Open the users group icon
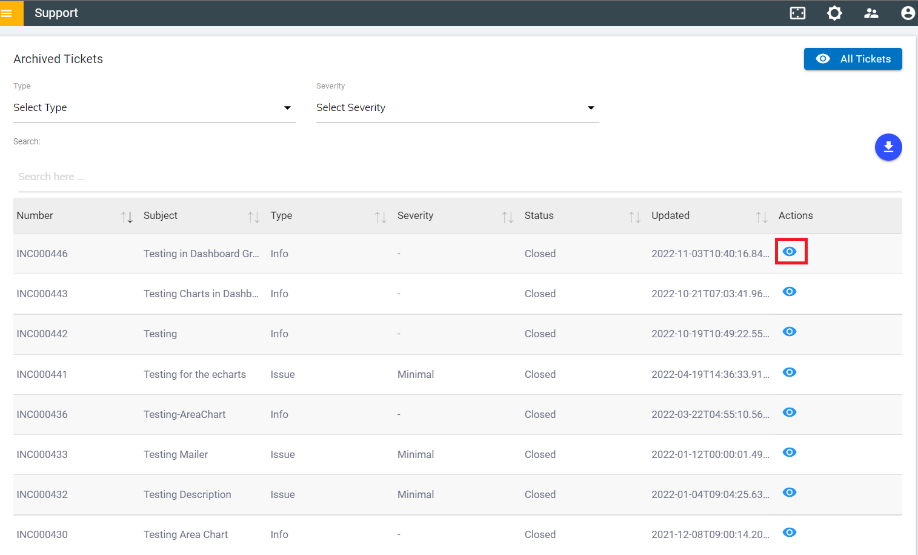Screen dimensions: 918x555 (x=871, y=13)
